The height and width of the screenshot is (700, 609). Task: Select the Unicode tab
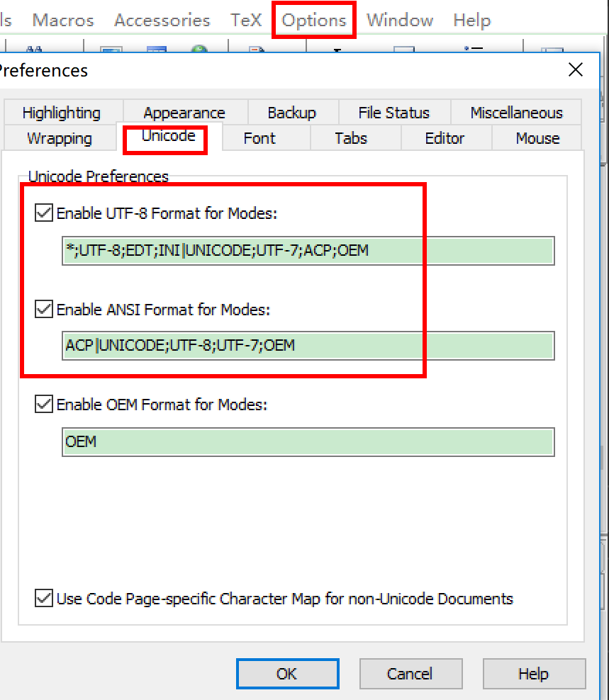pyautogui.click(x=169, y=136)
